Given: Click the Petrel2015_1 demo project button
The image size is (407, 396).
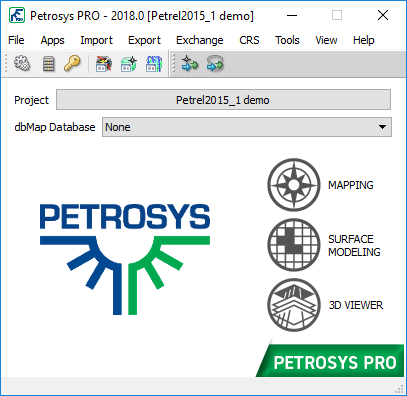Looking at the screenshot, I should pyautogui.click(x=223, y=100).
